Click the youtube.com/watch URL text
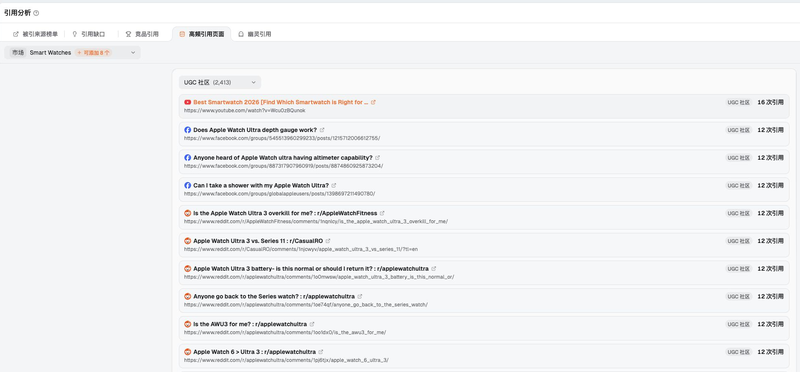Viewport: 800px width, 372px height. [245, 110]
